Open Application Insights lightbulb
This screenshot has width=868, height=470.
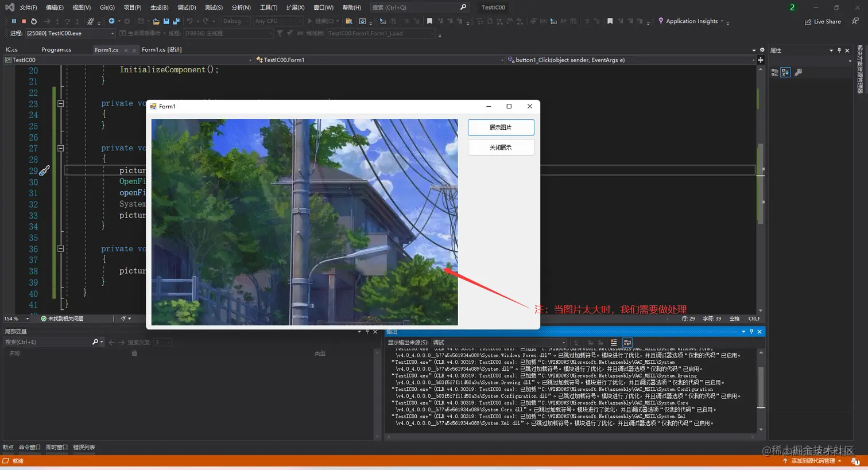point(661,21)
